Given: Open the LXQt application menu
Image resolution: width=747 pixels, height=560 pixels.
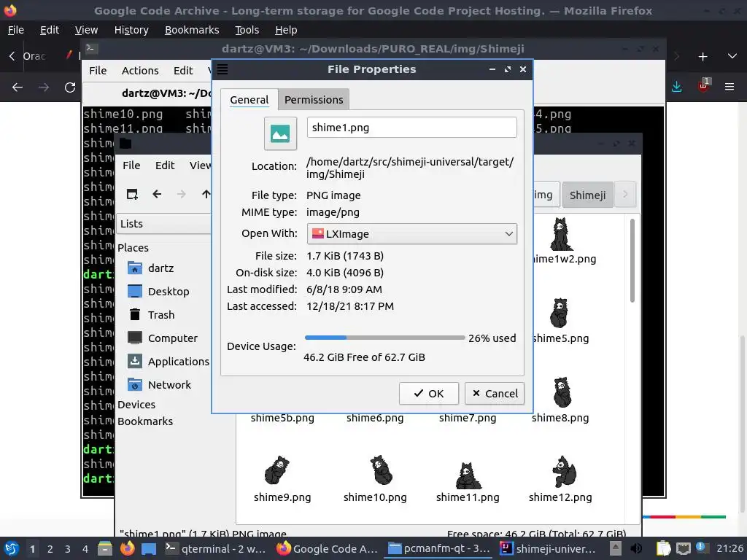Looking at the screenshot, I should pyautogui.click(x=12, y=549).
